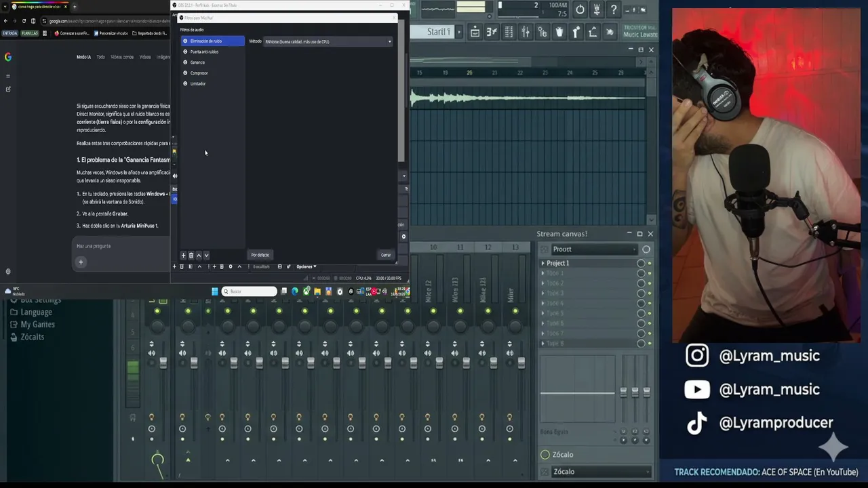This screenshot has width=868, height=488.
Task: Select the 'Compresor' audio filter
Action: tap(213, 73)
